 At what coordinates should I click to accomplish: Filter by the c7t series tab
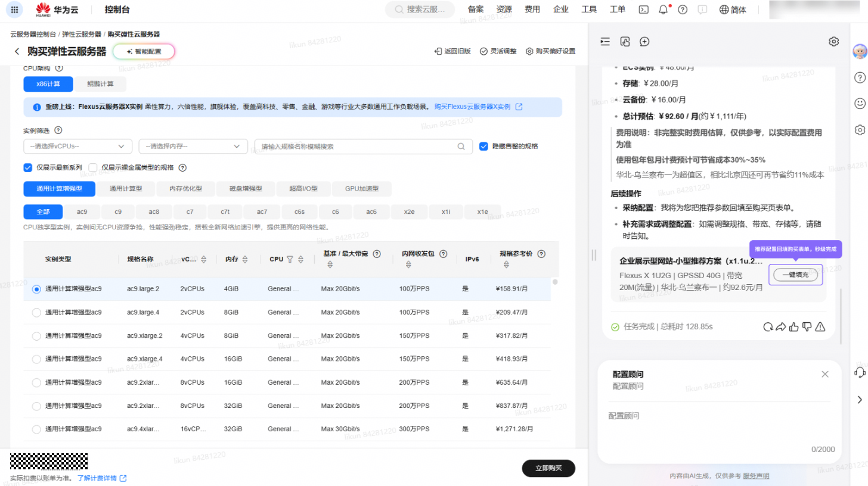click(x=225, y=211)
